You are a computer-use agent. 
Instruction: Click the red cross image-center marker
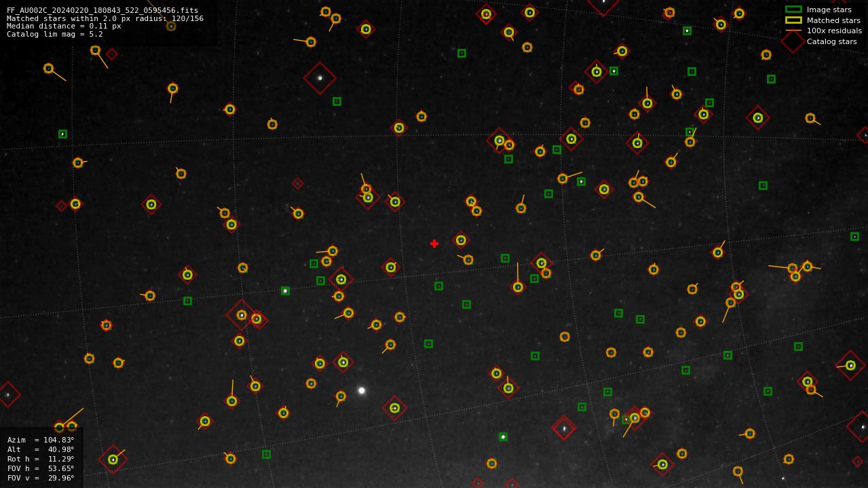coord(434,244)
